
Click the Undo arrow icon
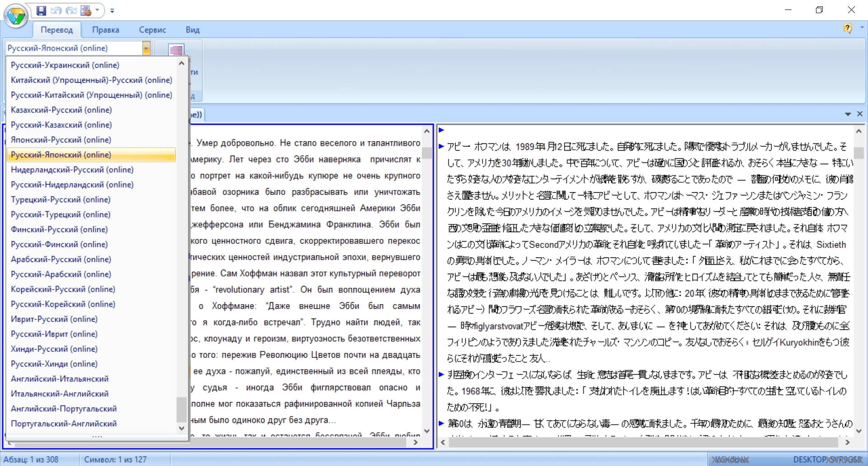click(56, 10)
